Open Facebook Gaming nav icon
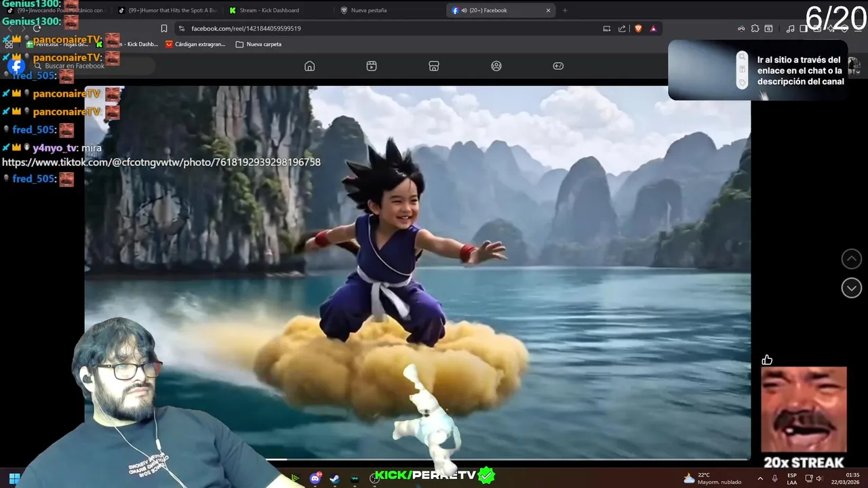The image size is (868, 488). pos(558,66)
